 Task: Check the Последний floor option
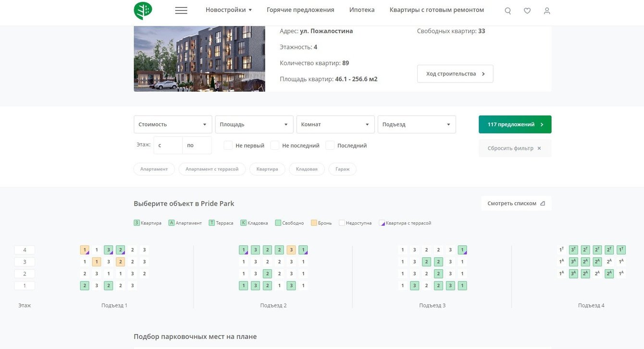(x=330, y=145)
